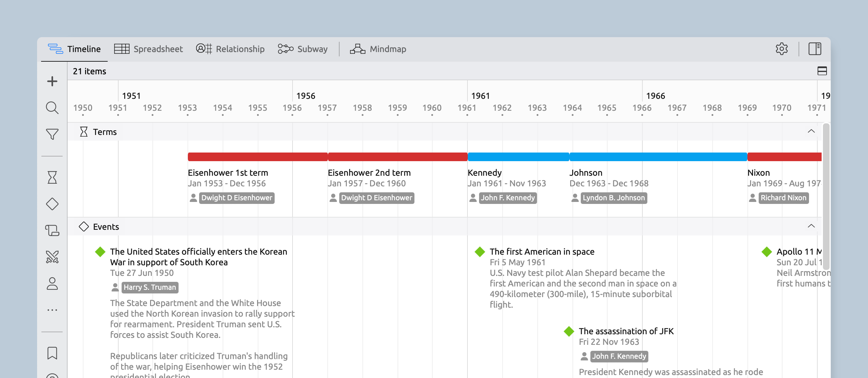
Task: Click 'The first American in space' title
Action: (x=542, y=252)
